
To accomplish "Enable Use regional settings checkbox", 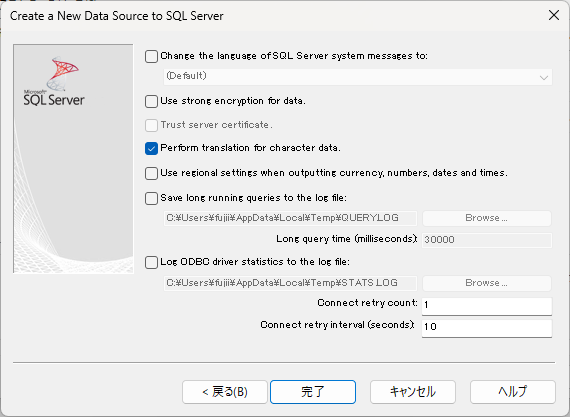I will coord(151,173).
